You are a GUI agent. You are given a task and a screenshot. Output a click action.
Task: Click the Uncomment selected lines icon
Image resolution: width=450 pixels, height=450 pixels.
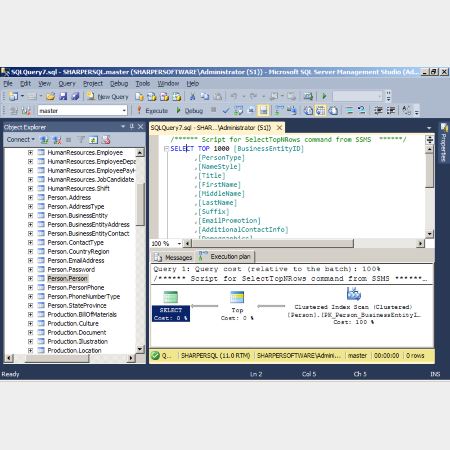coord(361,110)
